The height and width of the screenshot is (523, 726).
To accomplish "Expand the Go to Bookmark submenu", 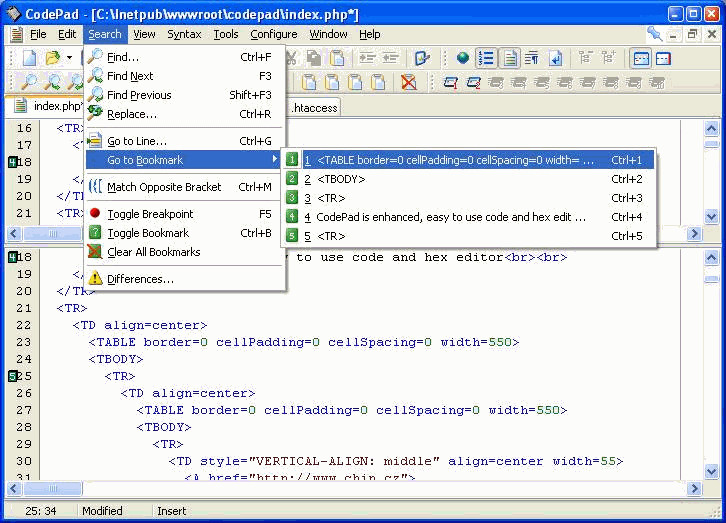I will 184,160.
